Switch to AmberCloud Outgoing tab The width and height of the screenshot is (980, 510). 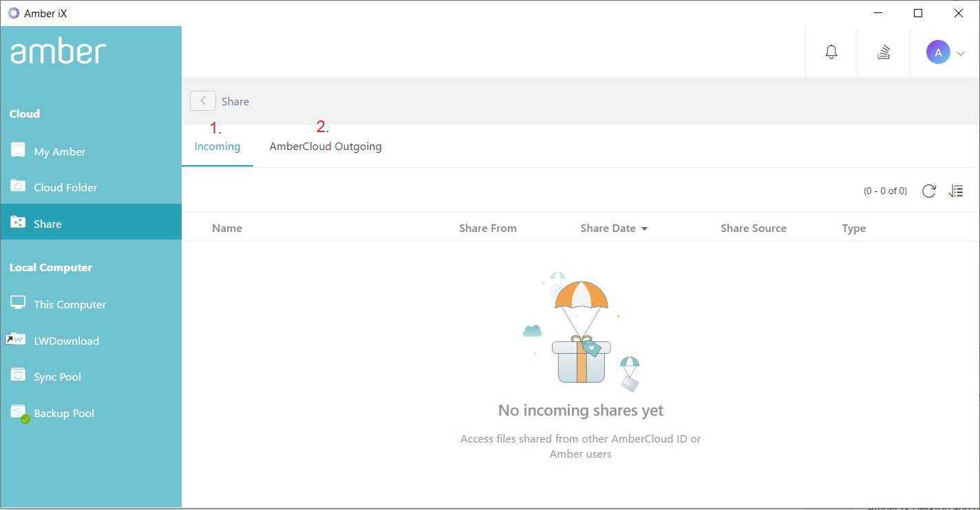[326, 146]
